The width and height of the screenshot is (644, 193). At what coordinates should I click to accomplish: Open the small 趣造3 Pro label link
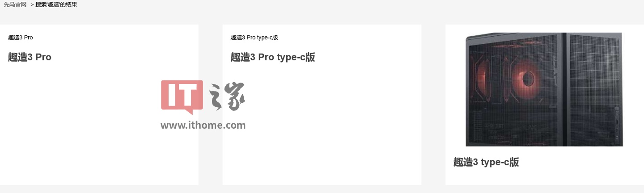[x=20, y=38]
